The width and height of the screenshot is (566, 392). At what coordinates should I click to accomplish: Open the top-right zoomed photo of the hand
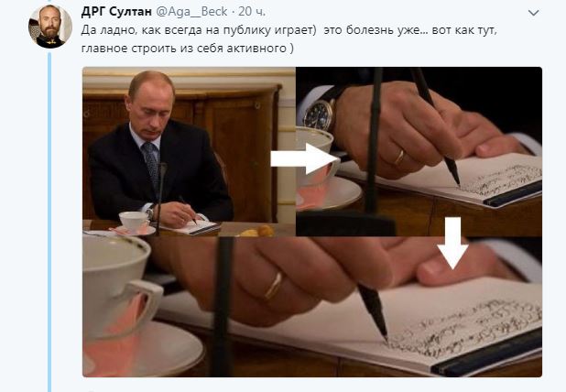pyautogui.click(x=419, y=152)
